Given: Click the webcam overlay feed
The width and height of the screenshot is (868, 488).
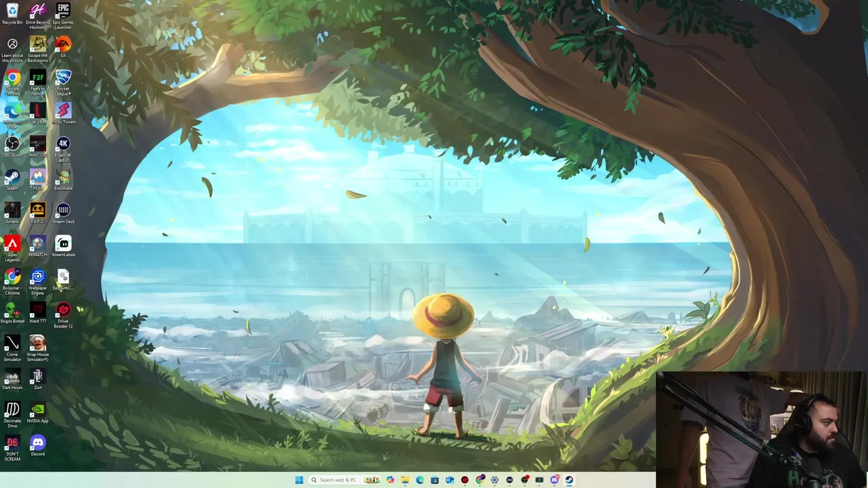Looking at the screenshot, I should 762,429.
